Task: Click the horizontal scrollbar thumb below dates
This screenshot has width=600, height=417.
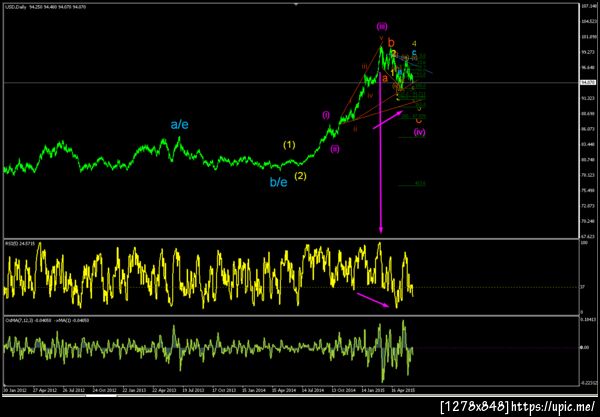Action: coord(101,396)
